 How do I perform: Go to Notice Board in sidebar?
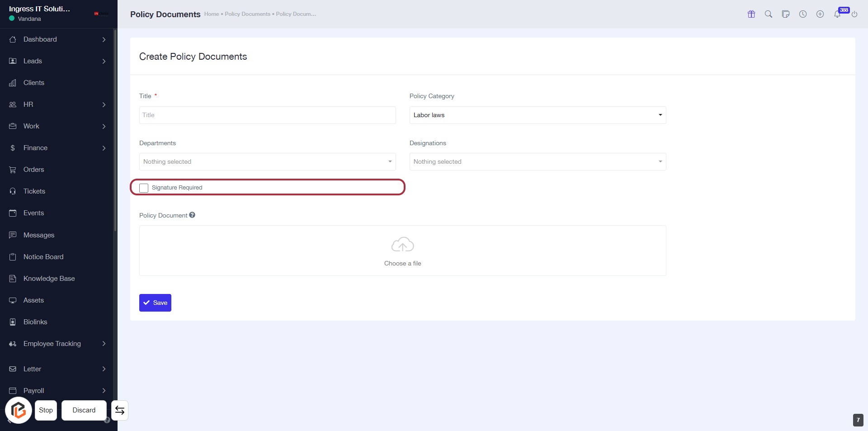pyautogui.click(x=43, y=257)
